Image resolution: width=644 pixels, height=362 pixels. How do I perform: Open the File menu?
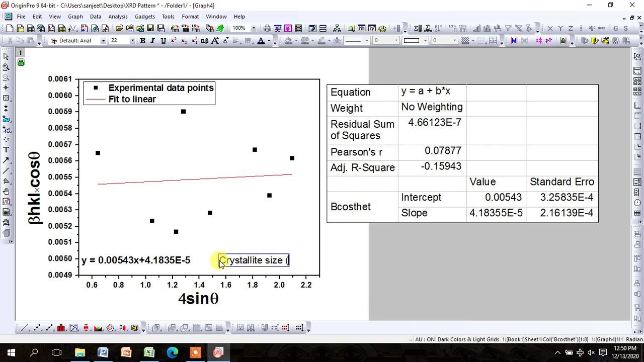pos(21,17)
